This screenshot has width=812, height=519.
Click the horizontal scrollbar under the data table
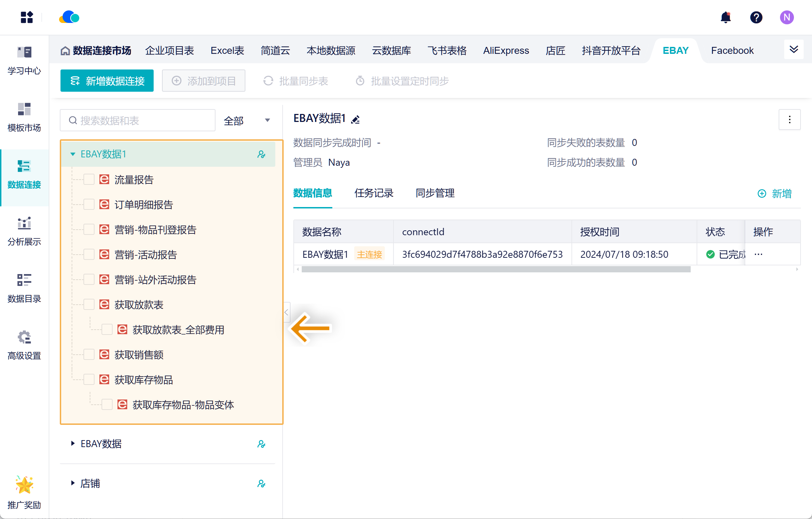(x=496, y=270)
